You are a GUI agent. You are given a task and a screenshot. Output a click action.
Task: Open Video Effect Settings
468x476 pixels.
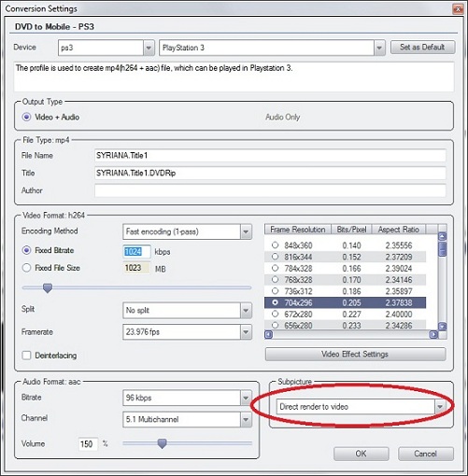[x=355, y=355]
